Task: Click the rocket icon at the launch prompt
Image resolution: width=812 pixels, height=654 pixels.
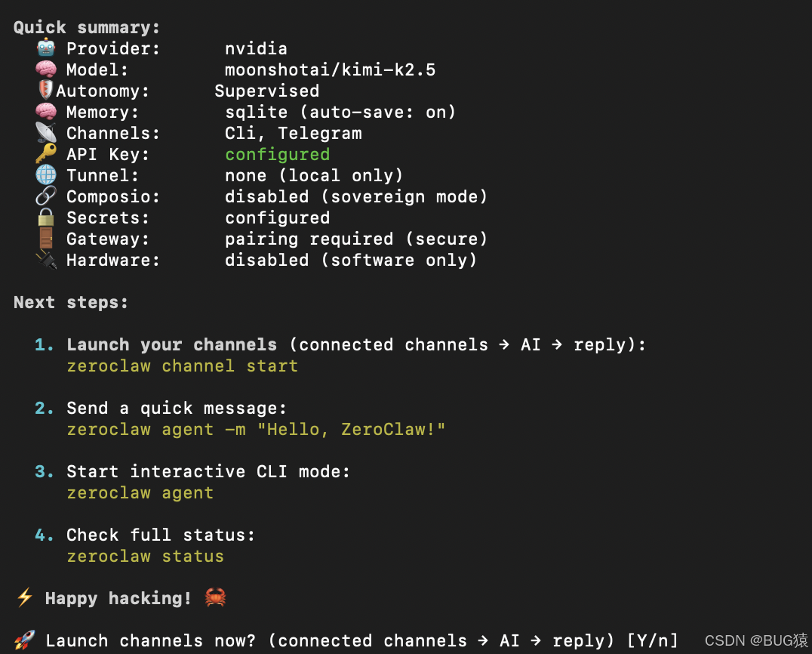Action: coord(24,640)
